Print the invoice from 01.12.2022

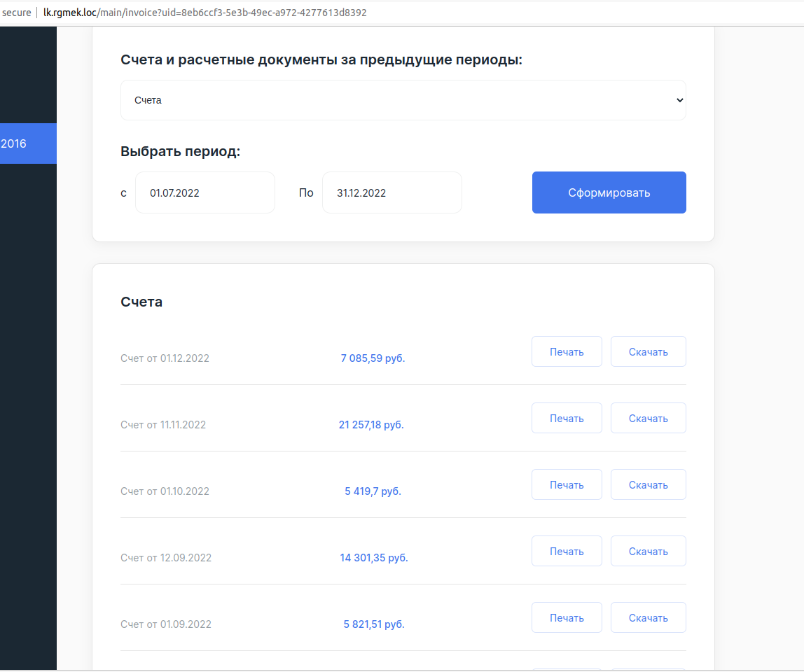click(567, 351)
